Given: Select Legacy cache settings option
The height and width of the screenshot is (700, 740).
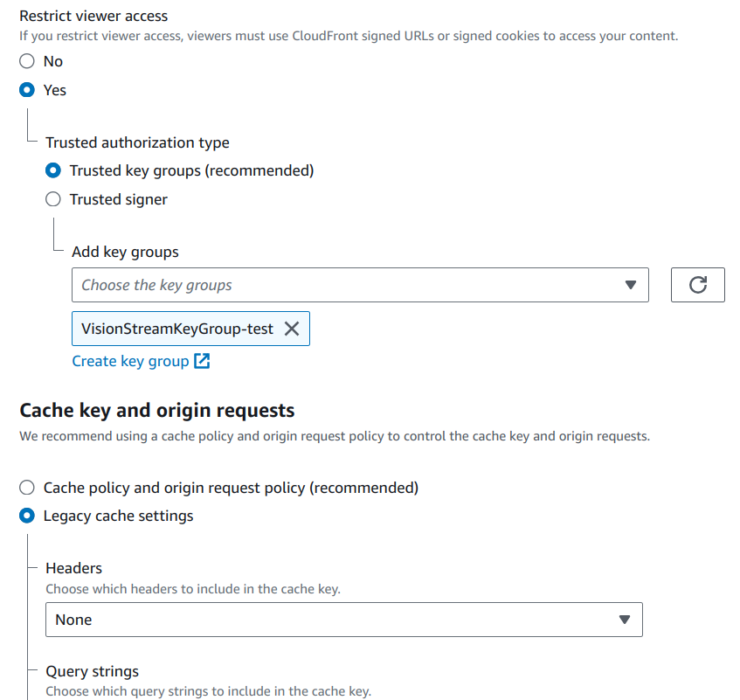Looking at the screenshot, I should (28, 516).
